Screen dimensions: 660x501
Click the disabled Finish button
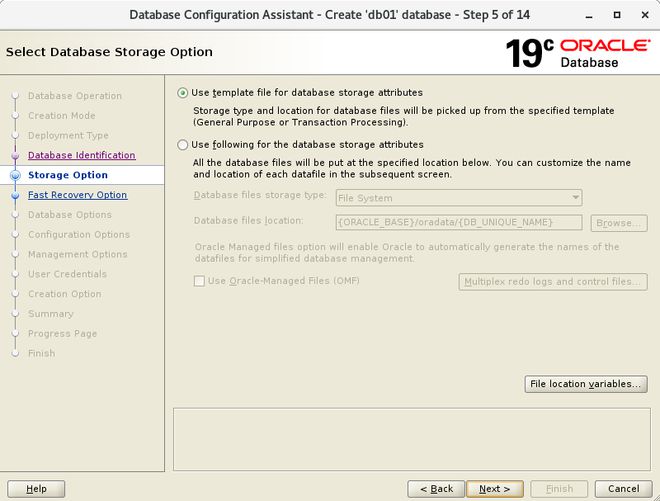[x=559, y=489]
